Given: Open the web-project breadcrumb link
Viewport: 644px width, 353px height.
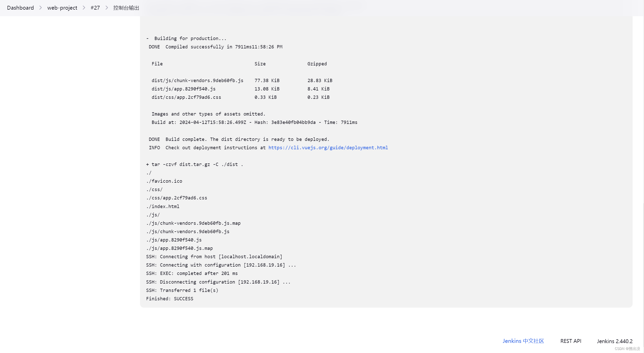Looking at the screenshot, I should coord(62,8).
